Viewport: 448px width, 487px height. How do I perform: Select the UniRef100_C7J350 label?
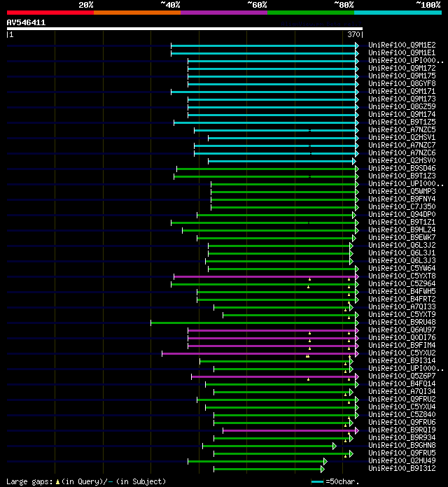[x=402, y=207]
